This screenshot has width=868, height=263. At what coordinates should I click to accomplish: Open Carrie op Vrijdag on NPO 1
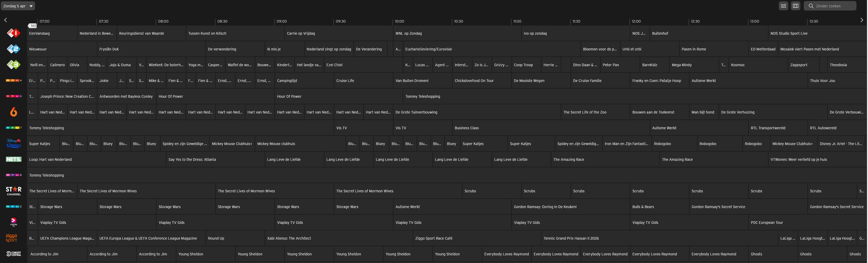click(x=339, y=33)
